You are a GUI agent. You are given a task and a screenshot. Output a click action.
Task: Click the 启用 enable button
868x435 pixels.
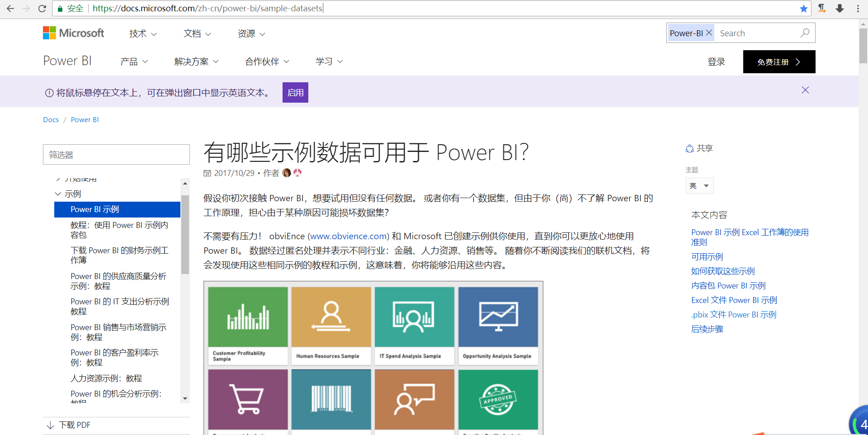tap(295, 93)
